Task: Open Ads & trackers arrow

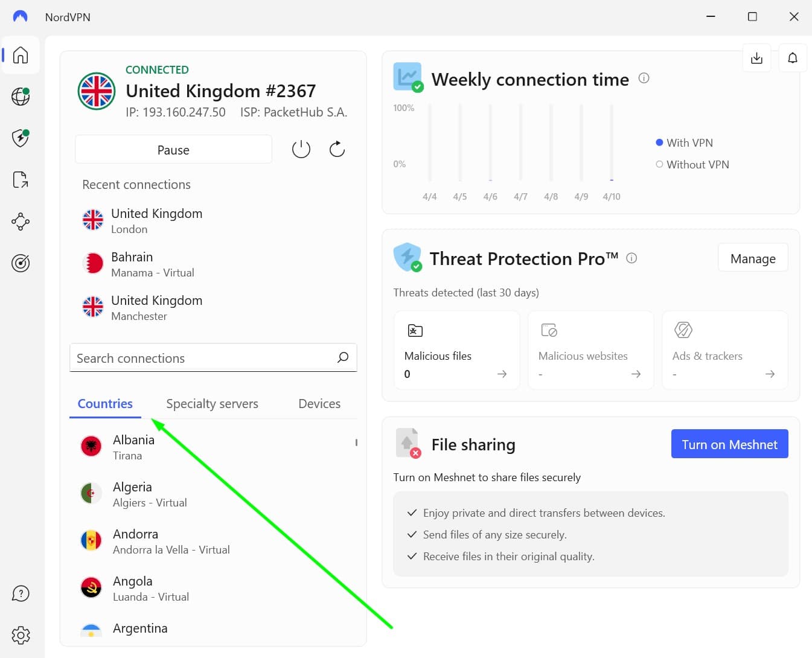Action: 770,374
